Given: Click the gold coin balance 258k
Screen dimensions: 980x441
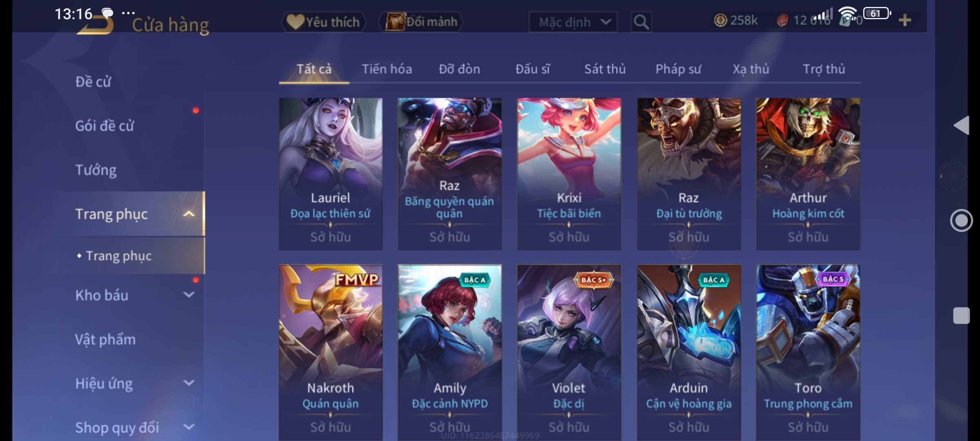Looking at the screenshot, I should [736, 20].
